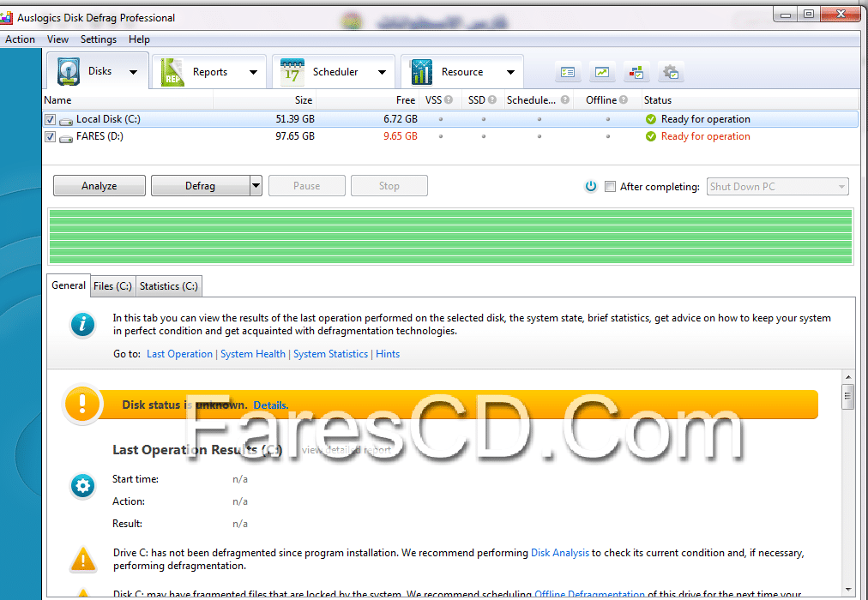
Task: Open the Settings menu
Action: 99,39
